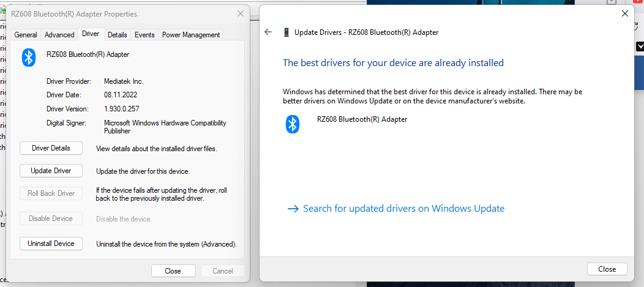Go back using the Update Drivers back arrow

(x=268, y=32)
